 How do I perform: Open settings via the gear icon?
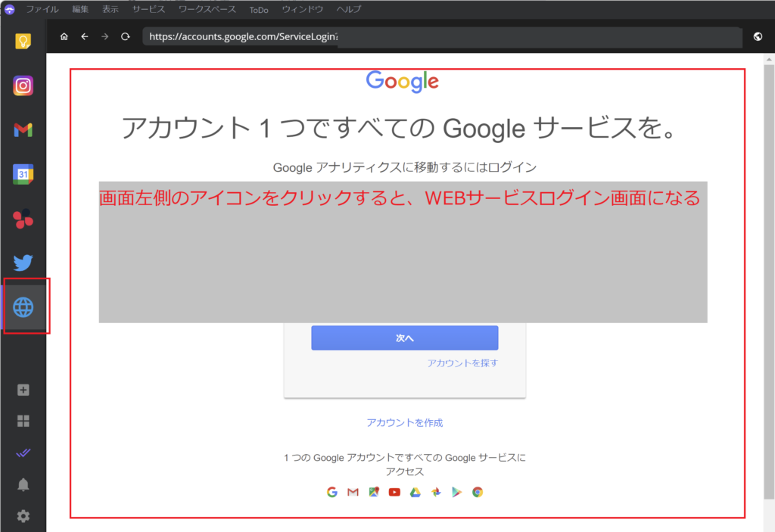[x=23, y=516]
